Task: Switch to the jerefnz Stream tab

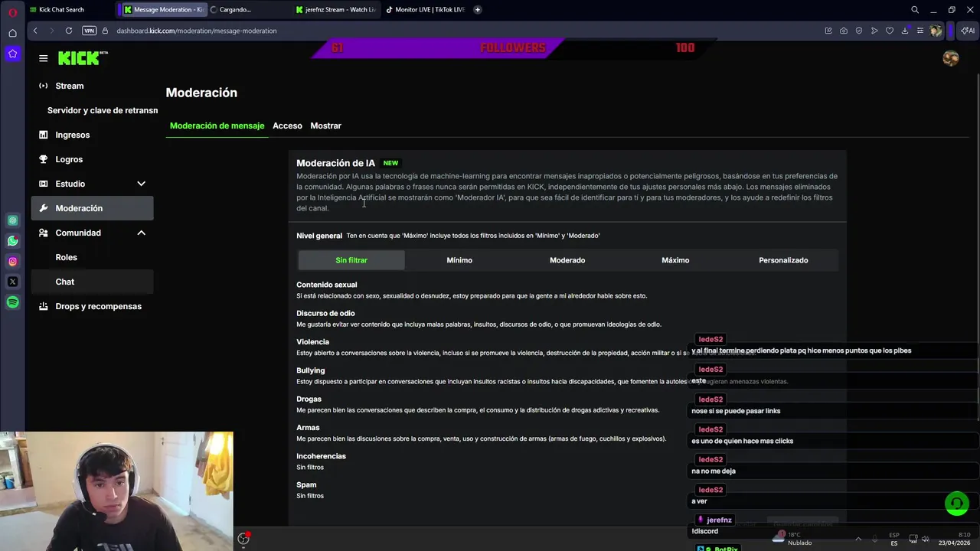Action: 335,10
